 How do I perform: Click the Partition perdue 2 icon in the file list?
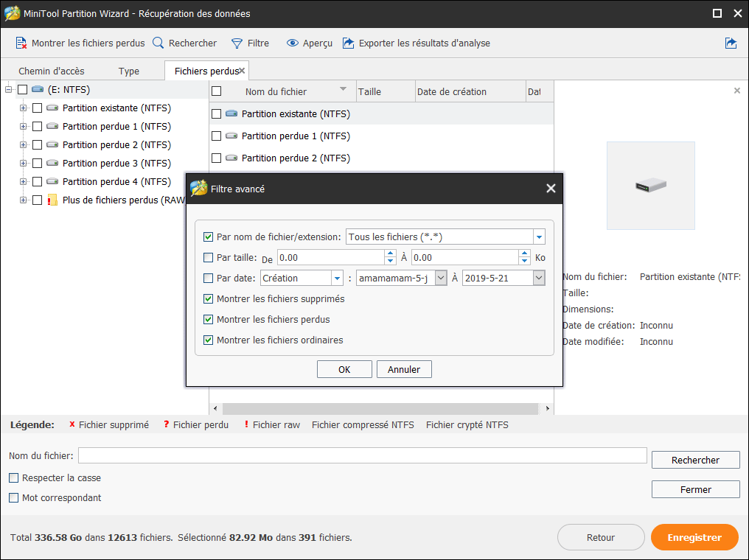click(x=231, y=158)
